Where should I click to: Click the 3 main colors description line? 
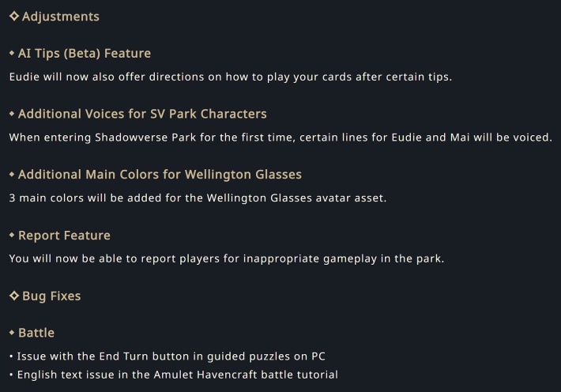198,198
